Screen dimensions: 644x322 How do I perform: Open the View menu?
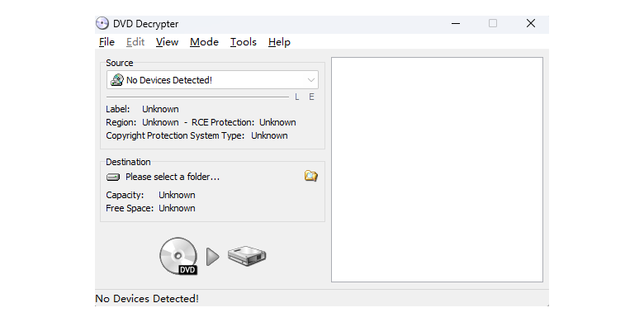tap(167, 42)
